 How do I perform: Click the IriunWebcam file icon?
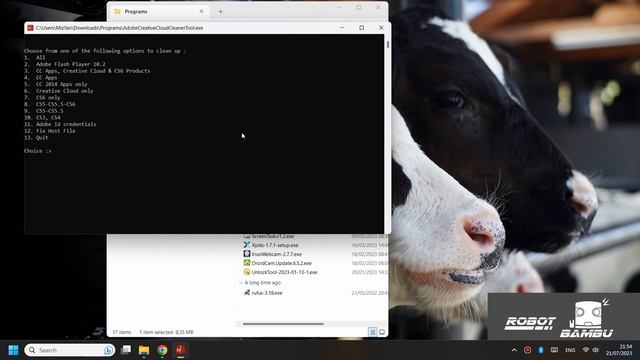(x=247, y=254)
